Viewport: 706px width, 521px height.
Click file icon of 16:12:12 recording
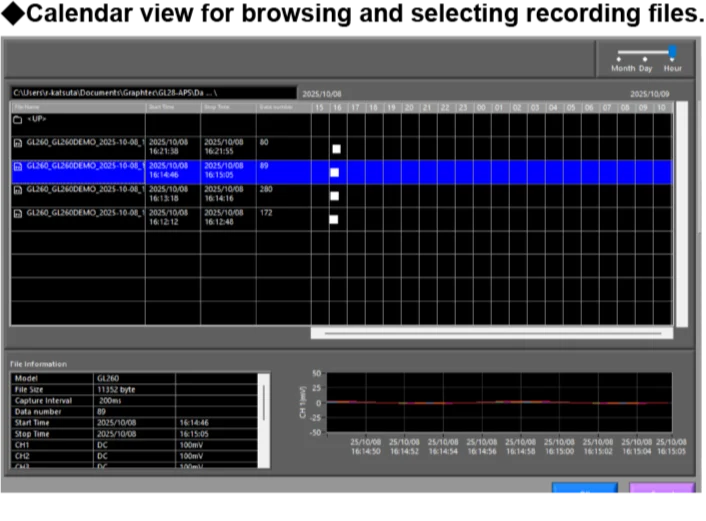pyautogui.click(x=17, y=212)
